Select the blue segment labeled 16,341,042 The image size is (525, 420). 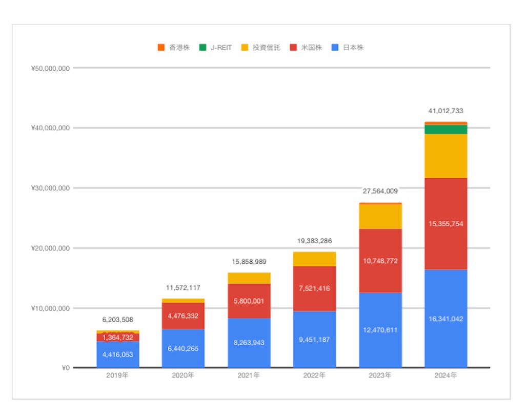pos(446,319)
